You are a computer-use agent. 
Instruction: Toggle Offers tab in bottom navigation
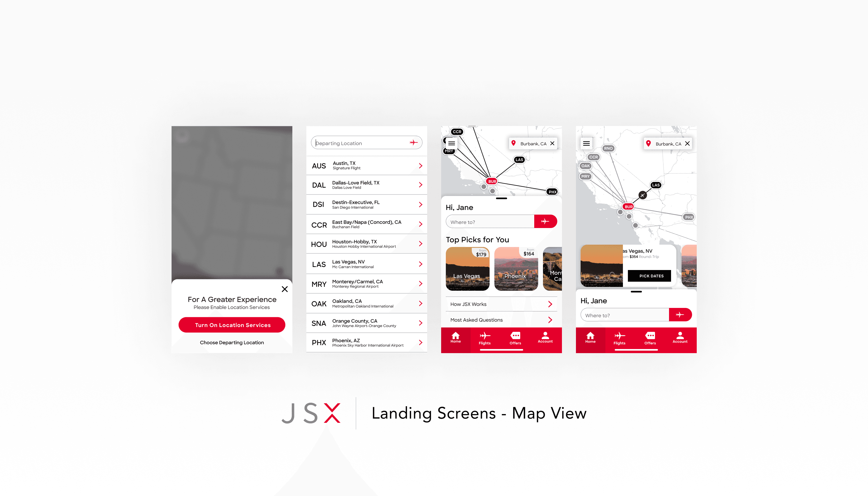(x=514, y=339)
